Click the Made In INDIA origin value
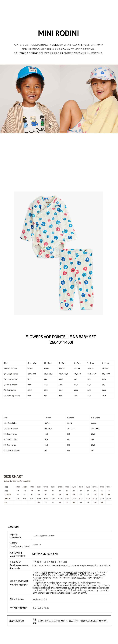The width and height of the screenshot is (118, 644). 40,599
